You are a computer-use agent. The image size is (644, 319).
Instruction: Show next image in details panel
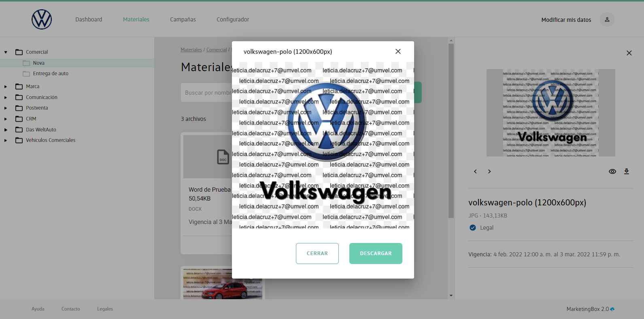(x=489, y=171)
